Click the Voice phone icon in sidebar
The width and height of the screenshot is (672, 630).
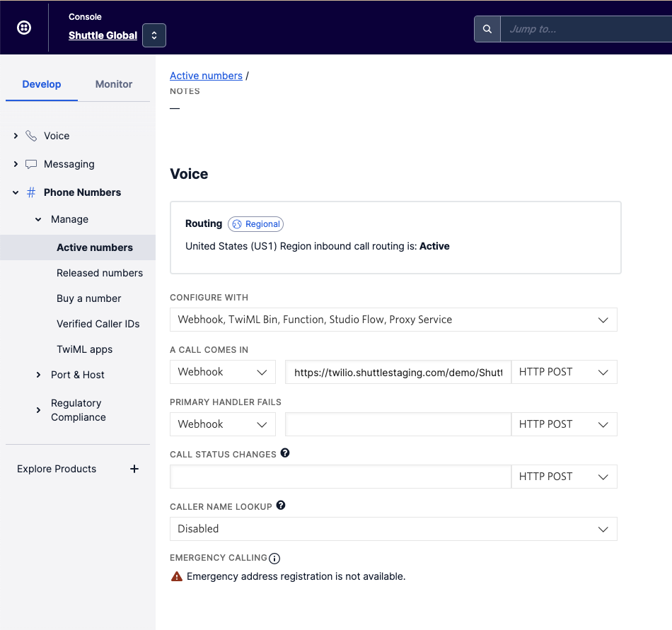pyautogui.click(x=31, y=136)
